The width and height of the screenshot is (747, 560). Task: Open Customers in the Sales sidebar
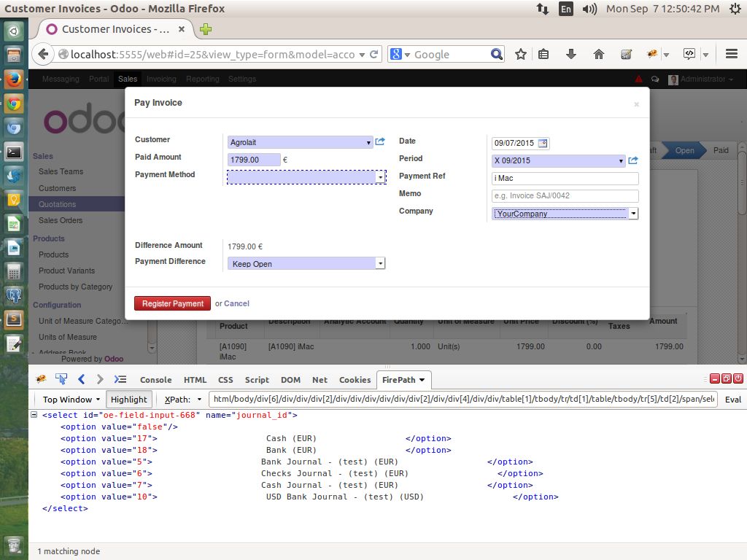coord(57,188)
